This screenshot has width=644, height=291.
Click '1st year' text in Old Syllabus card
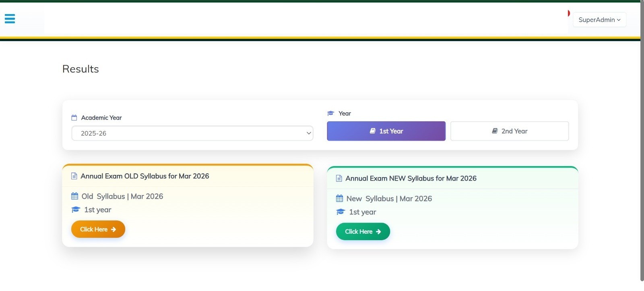(98, 210)
